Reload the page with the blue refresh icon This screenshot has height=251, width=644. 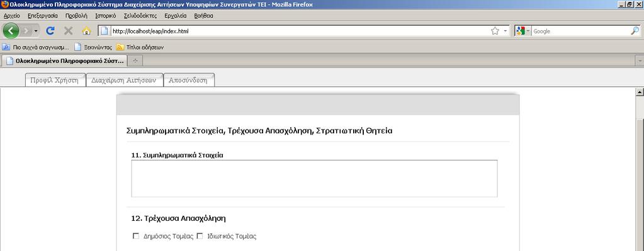tap(50, 31)
